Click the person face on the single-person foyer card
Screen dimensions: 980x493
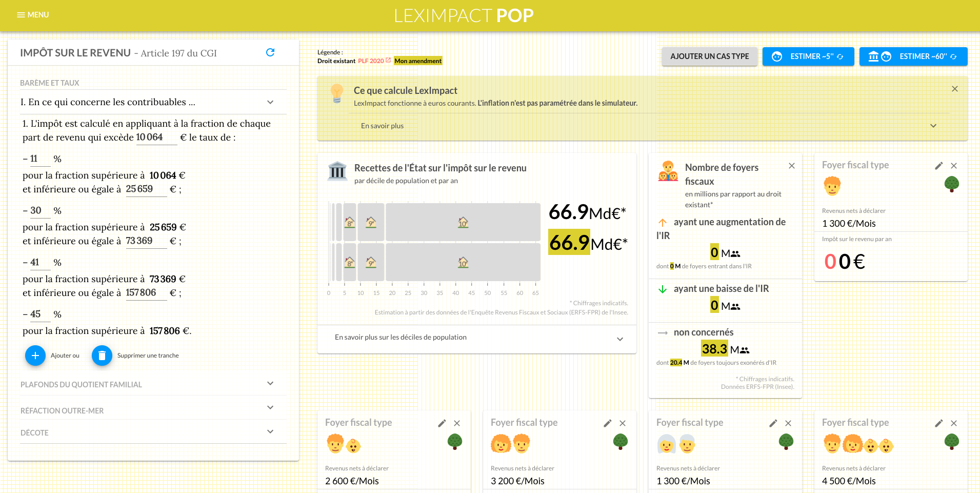point(832,186)
